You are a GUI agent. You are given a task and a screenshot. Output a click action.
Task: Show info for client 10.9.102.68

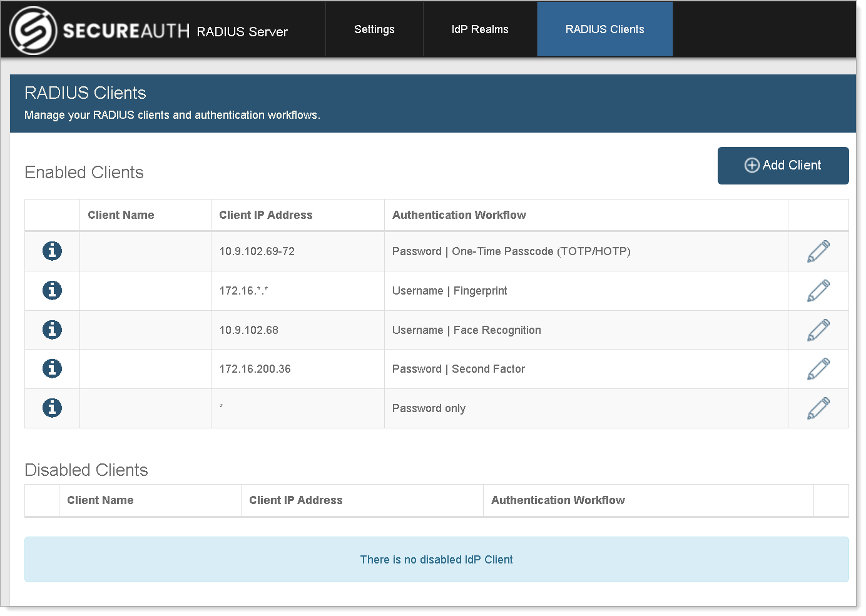pos(52,330)
